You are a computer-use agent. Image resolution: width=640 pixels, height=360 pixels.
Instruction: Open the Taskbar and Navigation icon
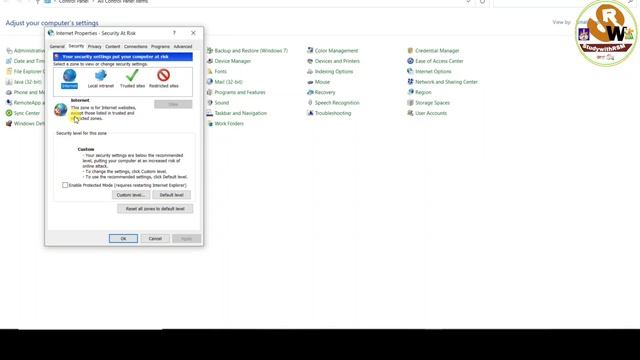coord(209,113)
